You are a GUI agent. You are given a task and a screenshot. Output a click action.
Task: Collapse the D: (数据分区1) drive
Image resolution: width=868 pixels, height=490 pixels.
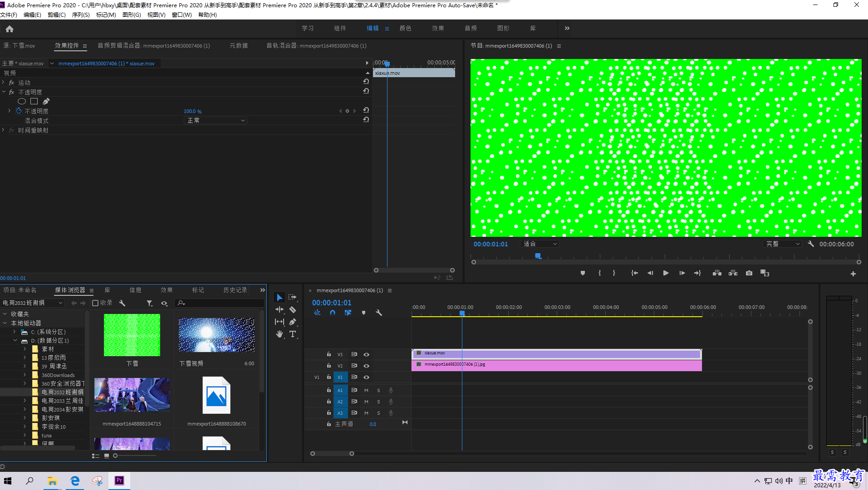[x=15, y=340]
